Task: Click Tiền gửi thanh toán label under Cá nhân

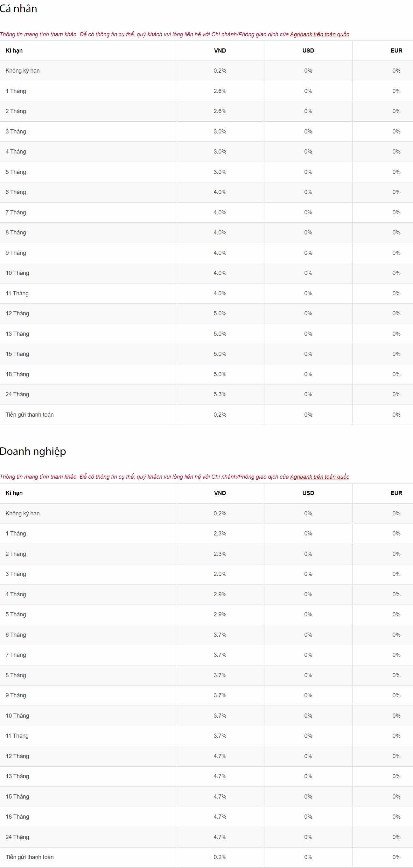Action: point(30,414)
